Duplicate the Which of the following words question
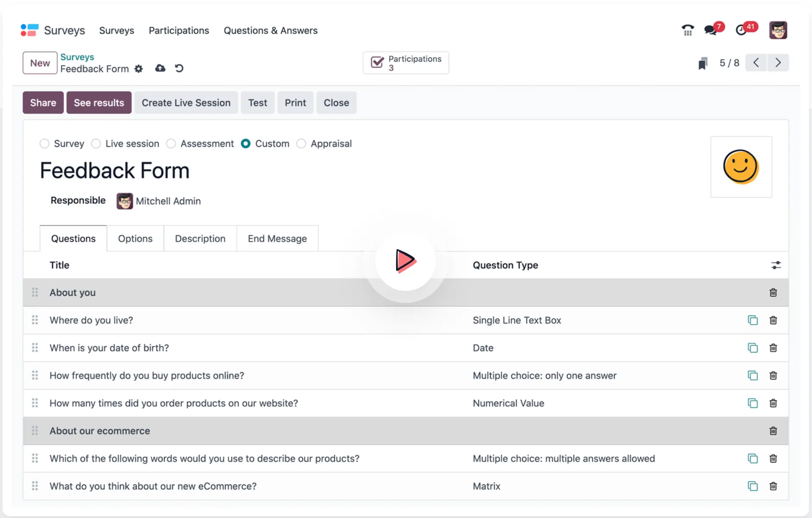 tap(752, 458)
